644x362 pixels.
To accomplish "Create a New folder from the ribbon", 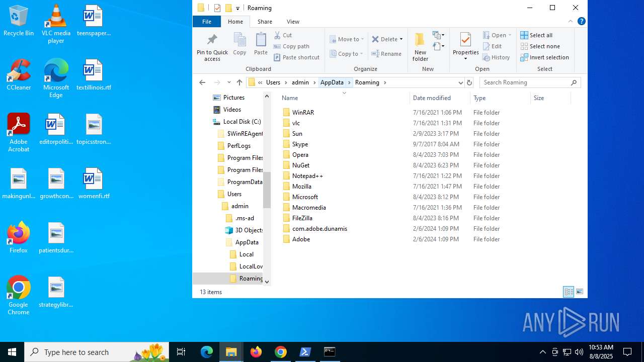I will tap(420, 46).
